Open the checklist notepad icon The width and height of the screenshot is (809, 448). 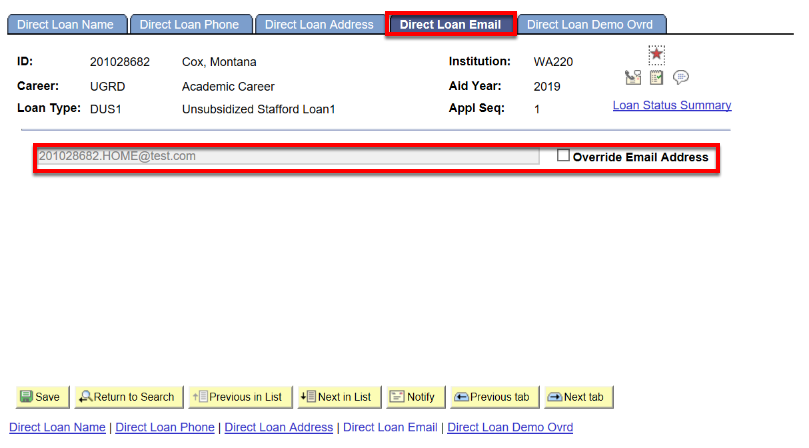tap(656, 77)
